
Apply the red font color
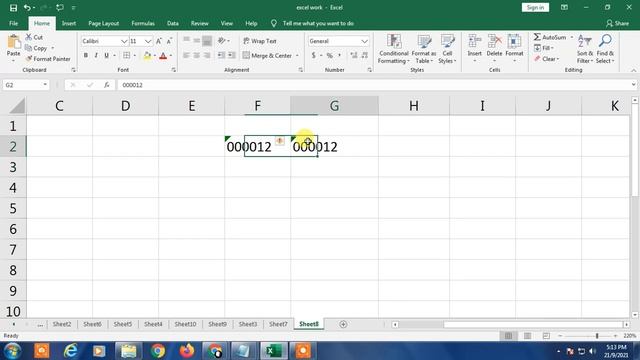coord(163,56)
